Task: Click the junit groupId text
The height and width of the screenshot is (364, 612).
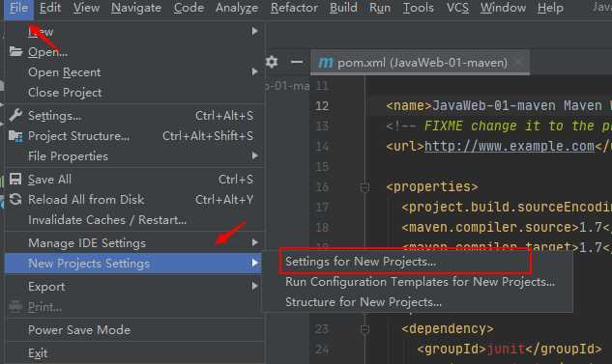Action: 506,349
